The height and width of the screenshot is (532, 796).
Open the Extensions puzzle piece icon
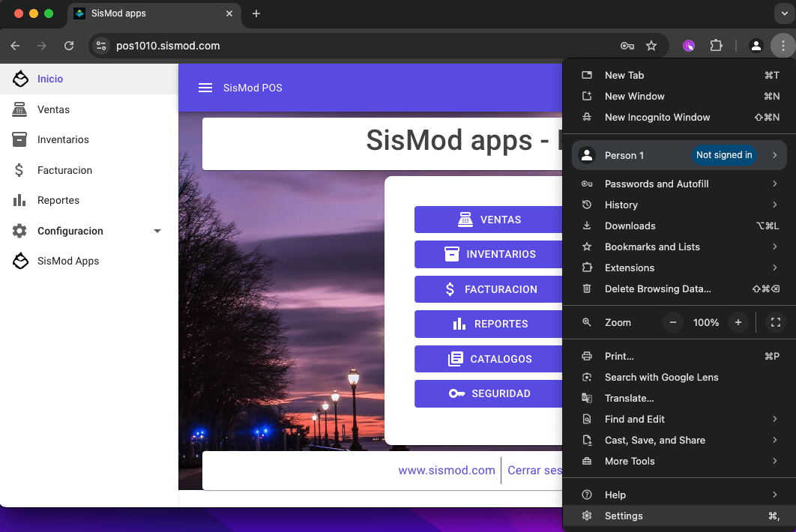tap(716, 46)
